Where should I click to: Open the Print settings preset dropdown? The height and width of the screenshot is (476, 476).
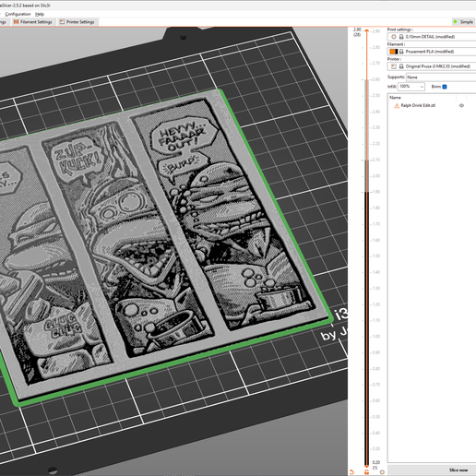pyautogui.click(x=432, y=37)
